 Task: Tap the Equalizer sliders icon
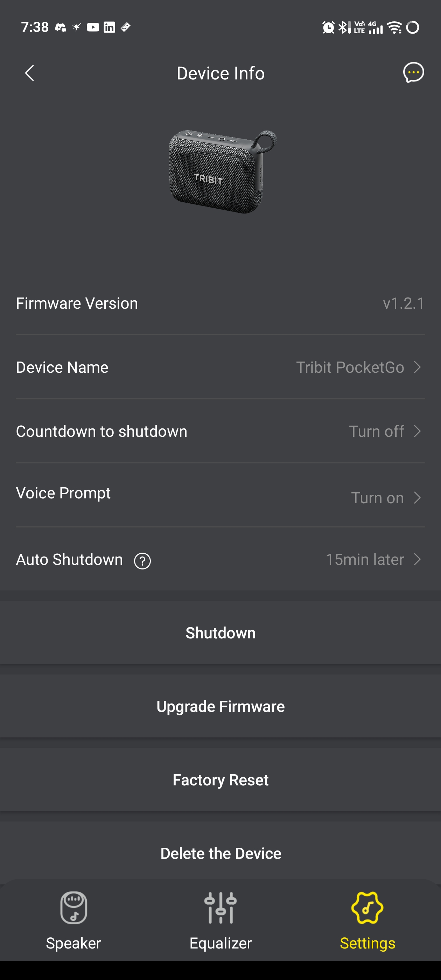(x=220, y=908)
